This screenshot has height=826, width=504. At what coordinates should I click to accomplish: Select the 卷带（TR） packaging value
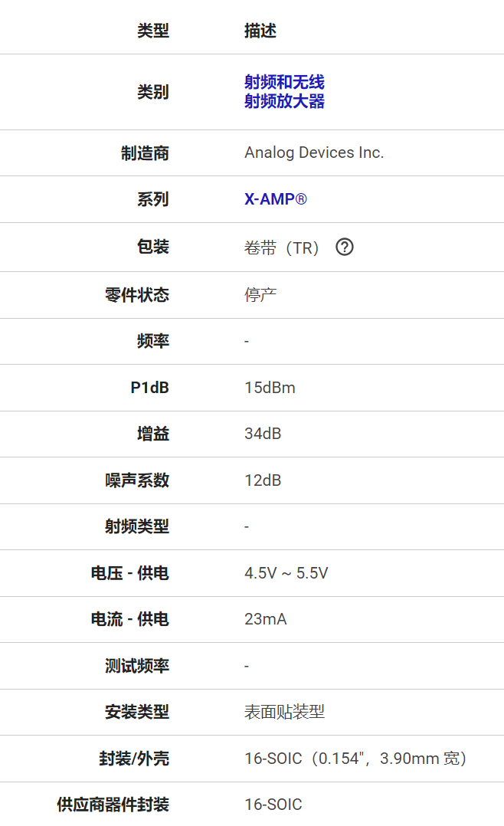pyautogui.click(x=281, y=247)
